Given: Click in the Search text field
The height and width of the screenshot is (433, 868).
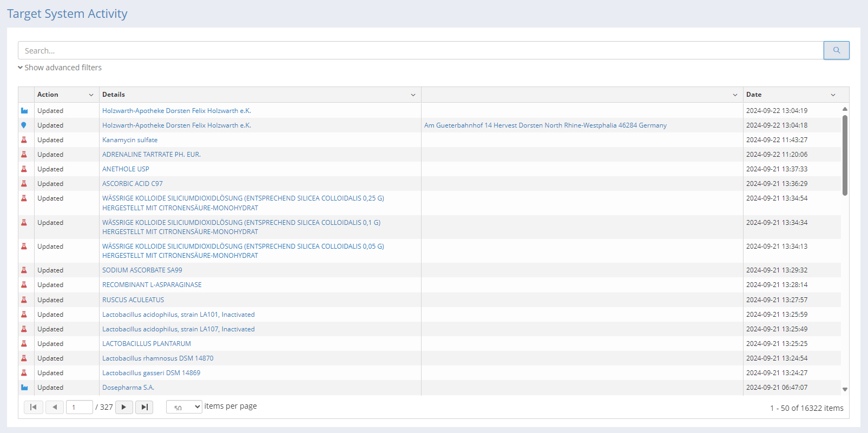Looking at the screenshot, I should [420, 51].
